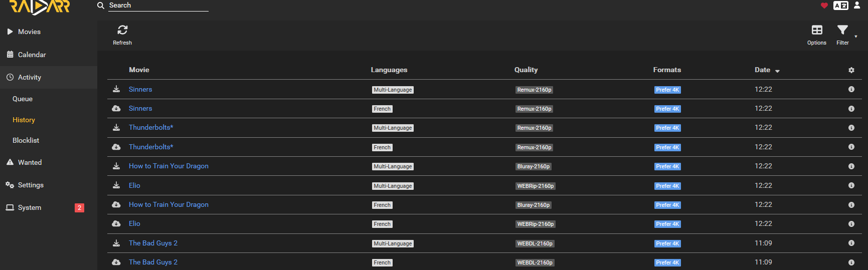Show details info for Elio French row
The height and width of the screenshot is (270, 868).
click(851, 224)
